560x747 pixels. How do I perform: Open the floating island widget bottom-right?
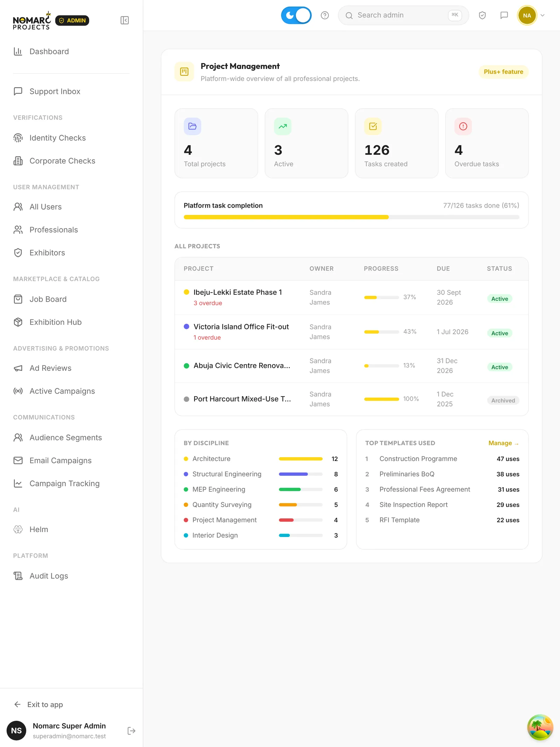[540, 727]
